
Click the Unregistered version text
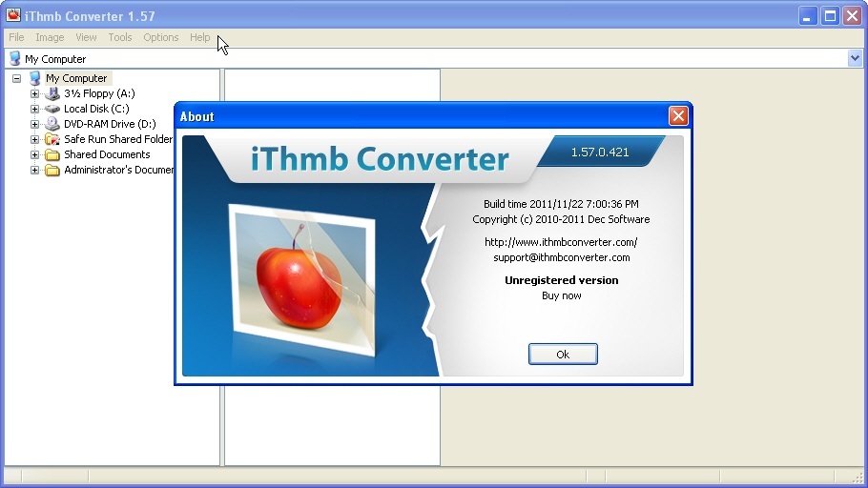561,280
